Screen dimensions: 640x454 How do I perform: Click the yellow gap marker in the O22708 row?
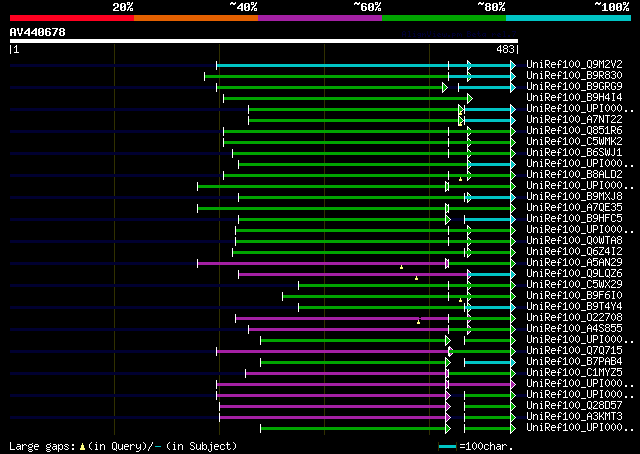point(418,322)
